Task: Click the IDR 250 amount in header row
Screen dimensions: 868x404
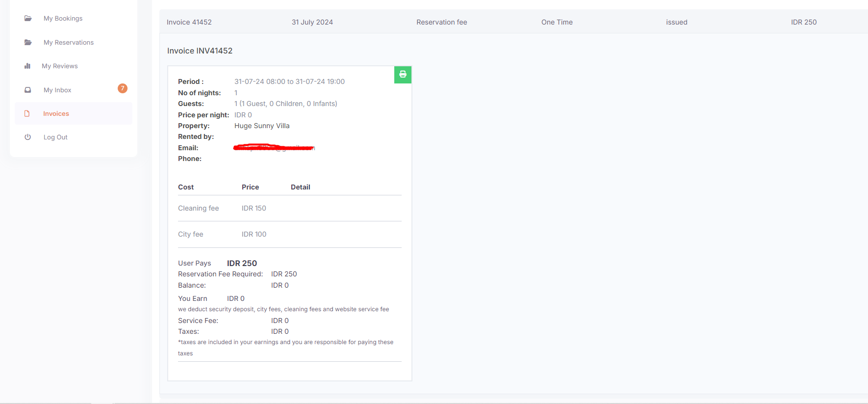Action: point(803,22)
